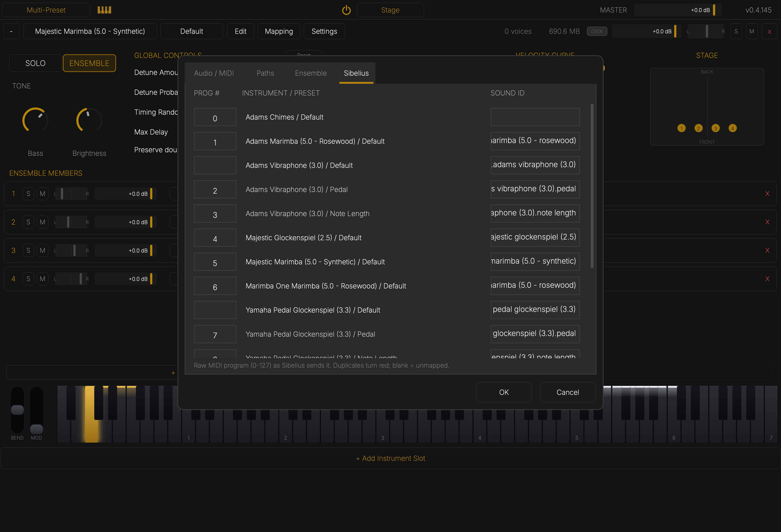
Task: Select SOLO mode
Action: click(x=35, y=63)
